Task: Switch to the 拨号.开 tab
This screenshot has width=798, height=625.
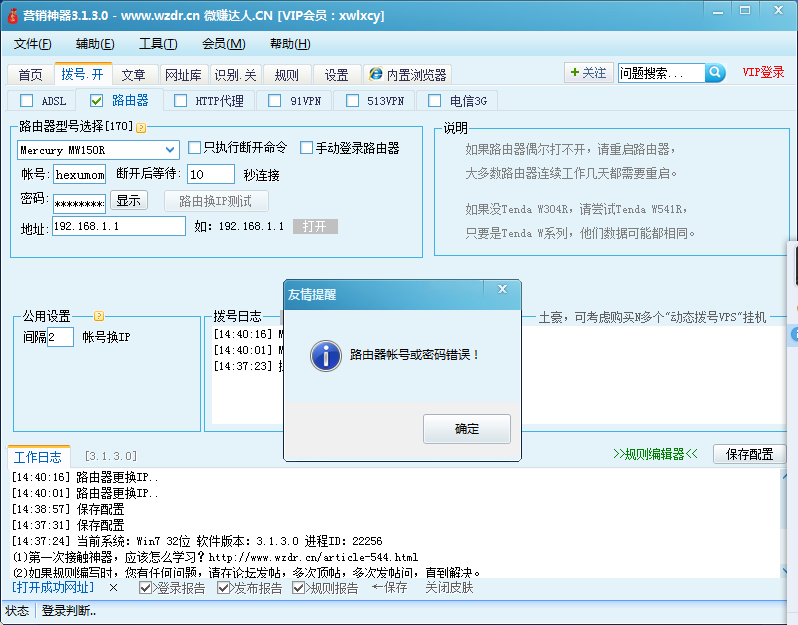Action: tap(82, 74)
